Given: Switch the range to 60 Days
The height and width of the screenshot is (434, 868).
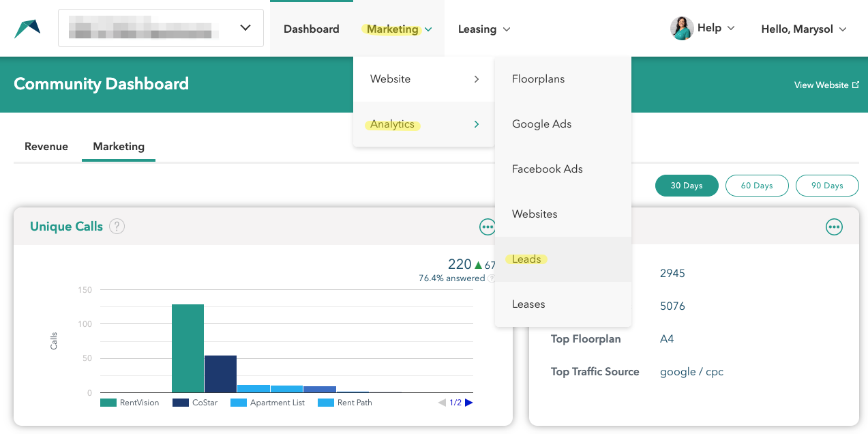Looking at the screenshot, I should [757, 186].
